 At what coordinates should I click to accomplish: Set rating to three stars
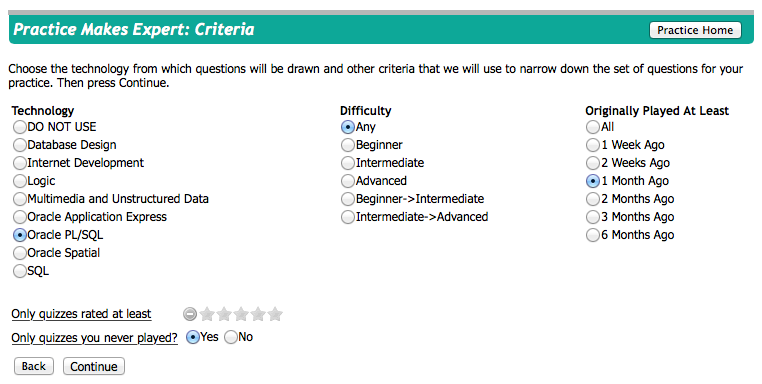click(241, 314)
